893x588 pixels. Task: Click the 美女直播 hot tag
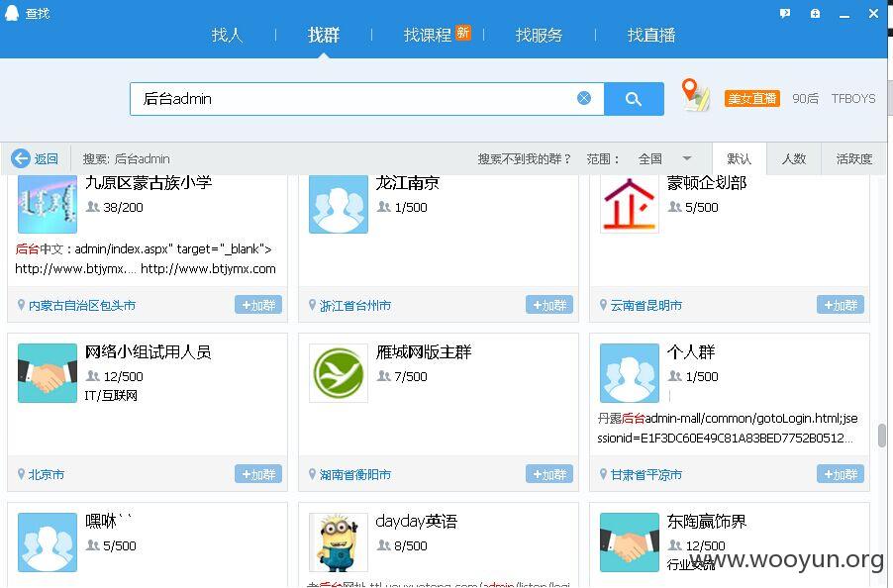click(751, 98)
